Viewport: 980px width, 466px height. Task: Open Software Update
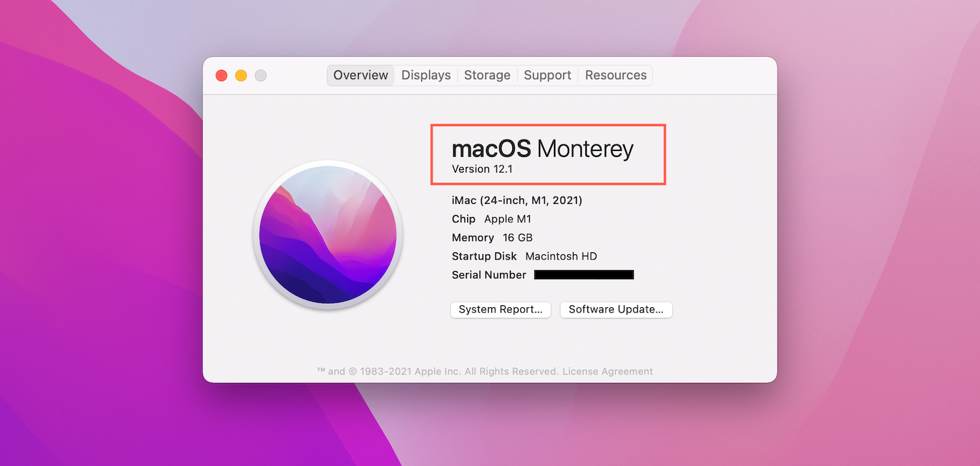pos(616,310)
